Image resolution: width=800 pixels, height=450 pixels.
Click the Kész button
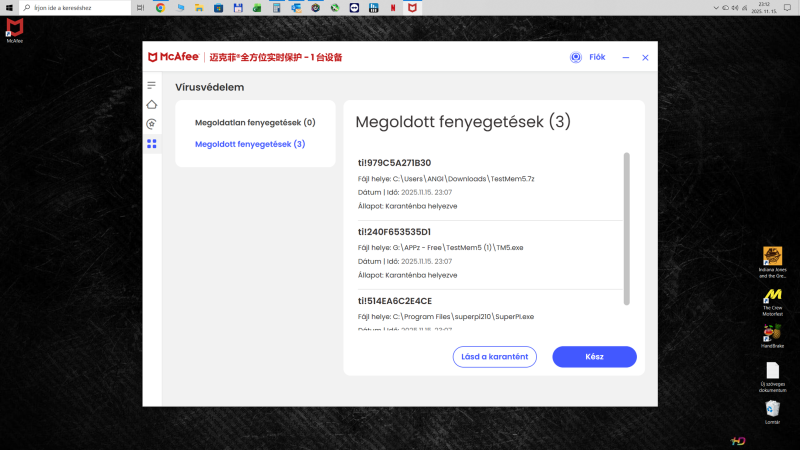tap(594, 357)
